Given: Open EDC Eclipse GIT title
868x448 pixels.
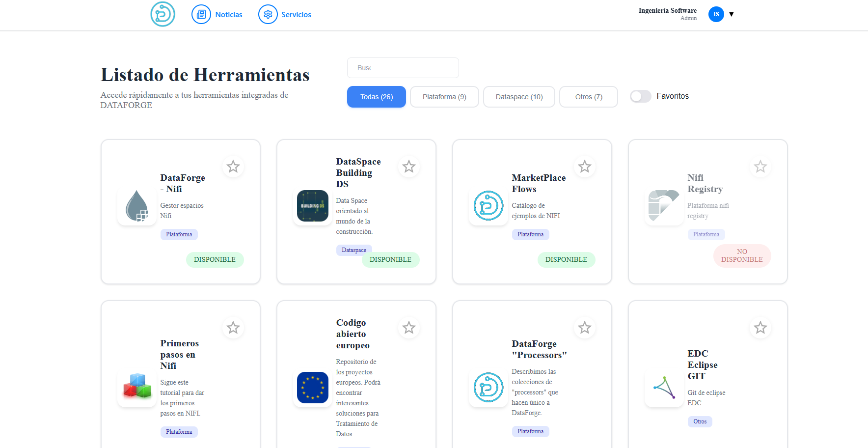Looking at the screenshot, I should (x=702, y=365).
